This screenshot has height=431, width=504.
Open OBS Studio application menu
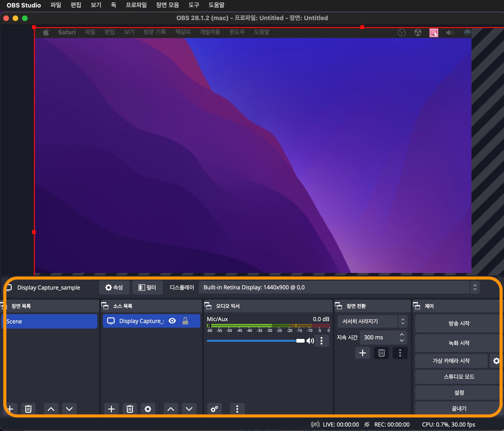[24, 5]
